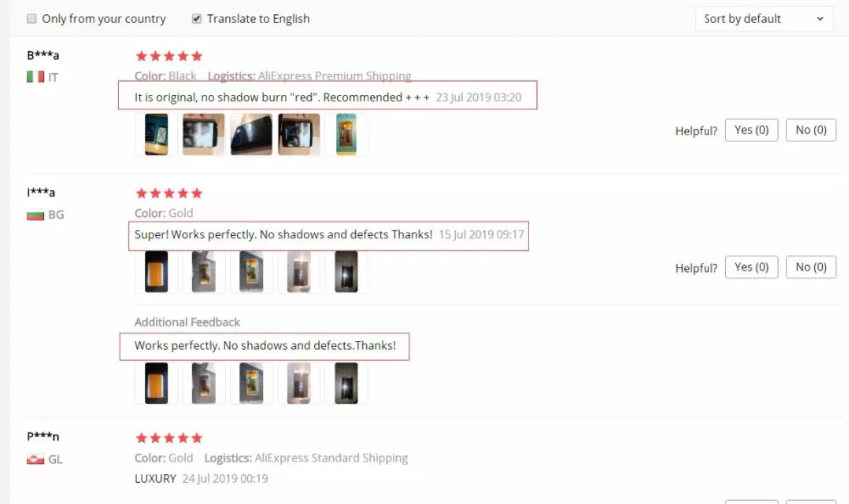Click the Greenland flag icon beside GL
Viewport: 849px width, 504px height.
click(35, 460)
